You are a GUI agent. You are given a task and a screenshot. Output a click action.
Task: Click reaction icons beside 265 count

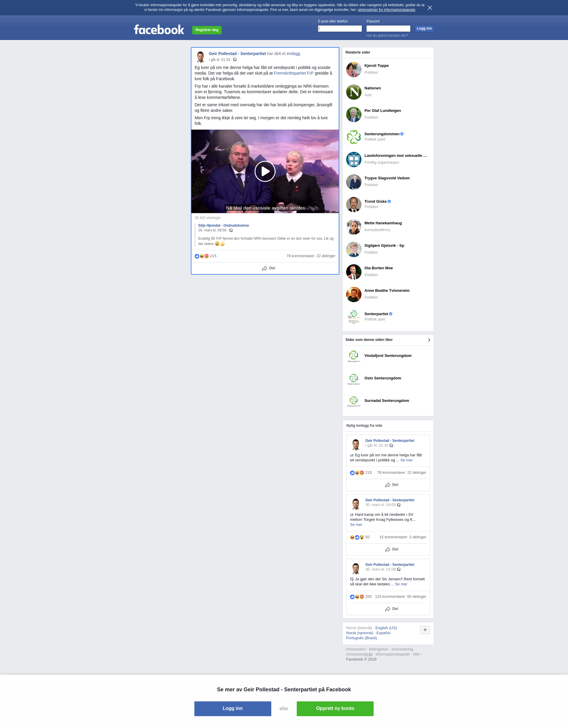357,597
